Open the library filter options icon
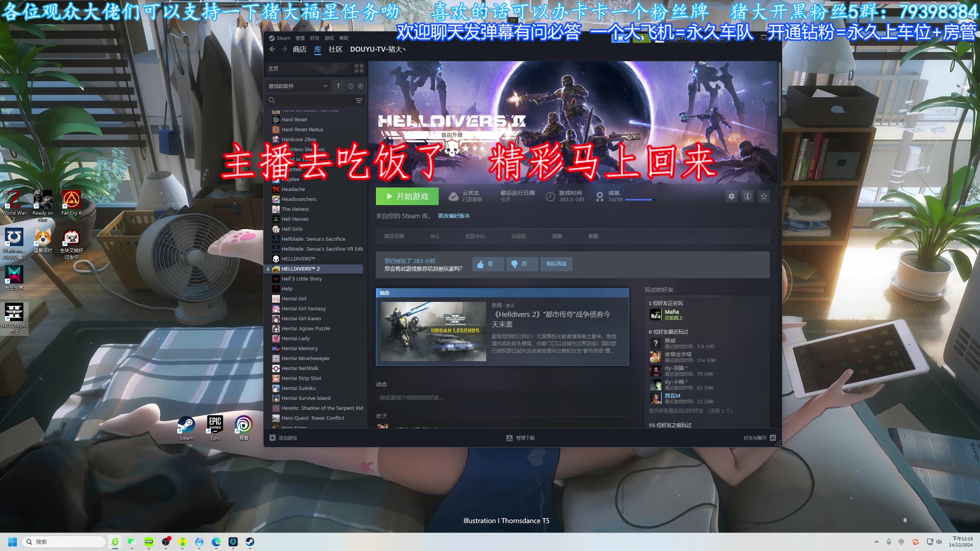Screen dimensions: 980x551 [x=359, y=100]
